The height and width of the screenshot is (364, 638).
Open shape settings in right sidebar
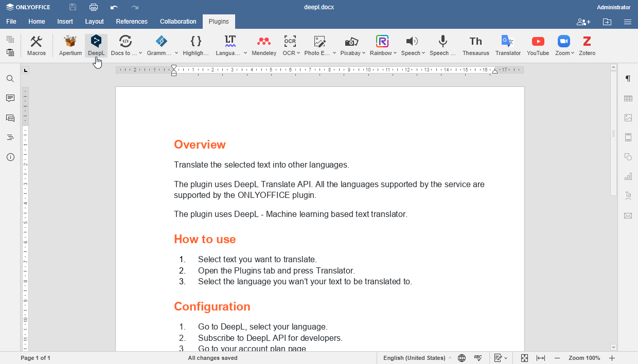tap(628, 157)
